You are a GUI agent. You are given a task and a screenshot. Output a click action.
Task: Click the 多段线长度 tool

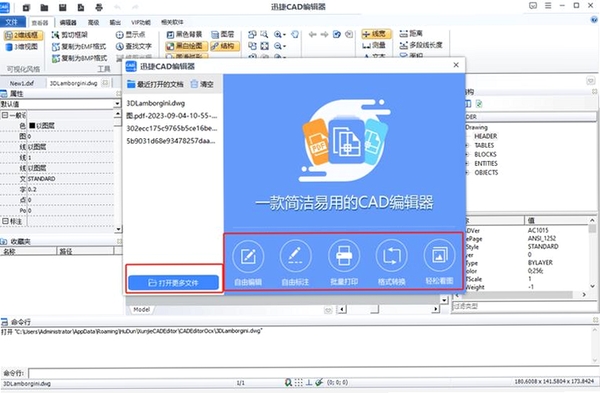coord(421,45)
